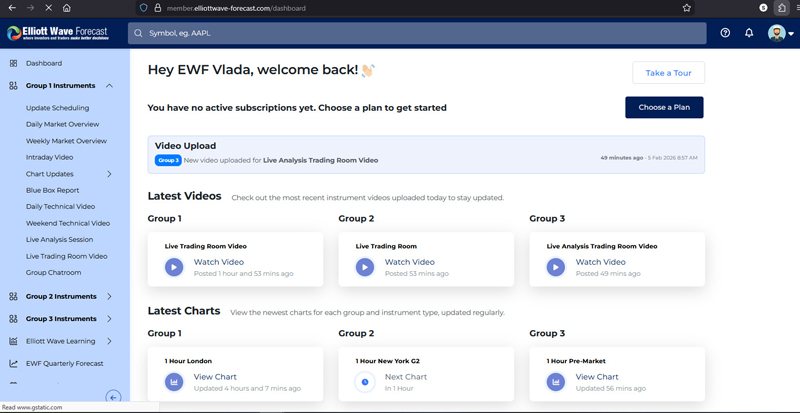800x413 pixels.
Task: Open the user profile avatar dropdown
Action: 780,33
